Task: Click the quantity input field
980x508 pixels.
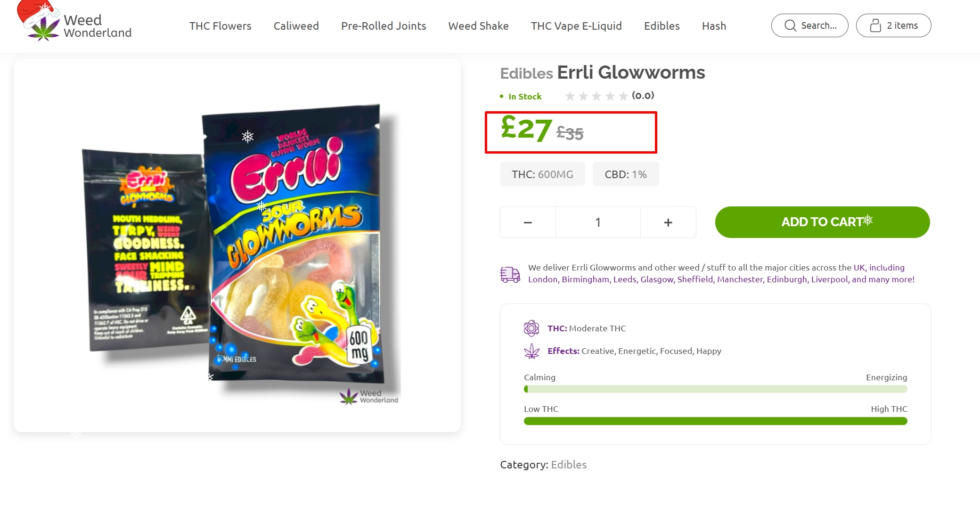Action: (598, 222)
